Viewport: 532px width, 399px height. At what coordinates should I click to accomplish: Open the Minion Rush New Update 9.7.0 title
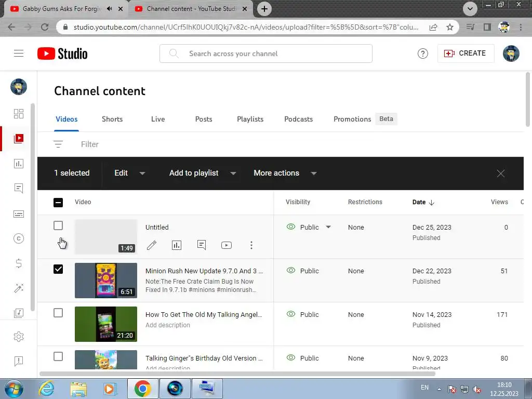[204, 271]
